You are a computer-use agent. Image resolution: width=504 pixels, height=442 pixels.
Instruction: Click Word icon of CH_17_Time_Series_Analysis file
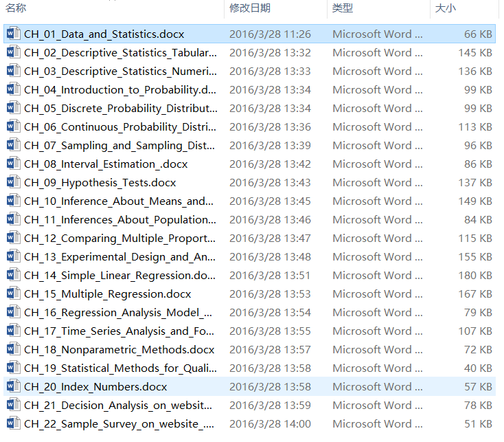click(x=14, y=331)
